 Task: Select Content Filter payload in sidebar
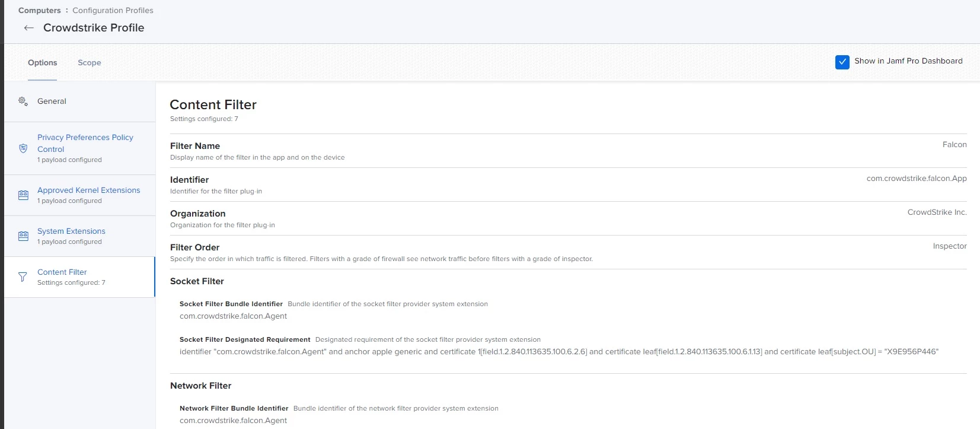click(79, 277)
